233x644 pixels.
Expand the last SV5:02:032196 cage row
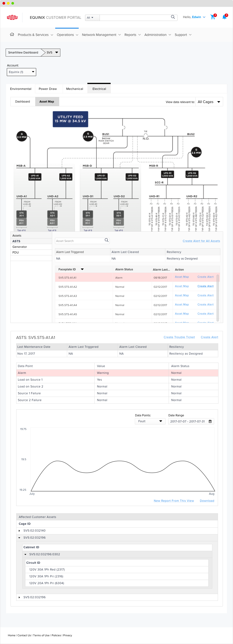pos(19,597)
